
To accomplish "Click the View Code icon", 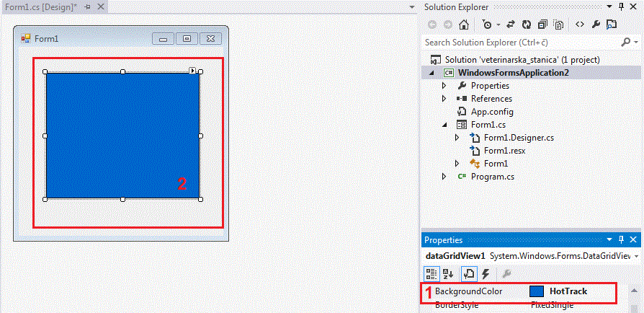I will [x=579, y=24].
